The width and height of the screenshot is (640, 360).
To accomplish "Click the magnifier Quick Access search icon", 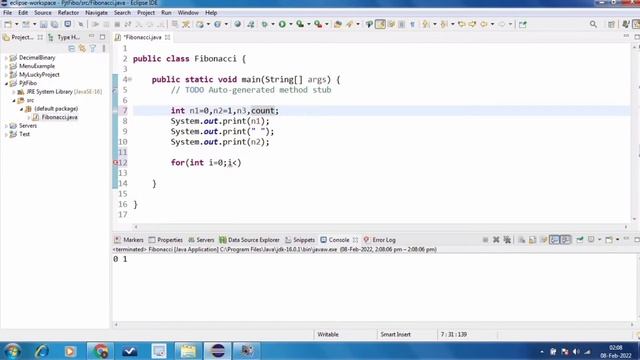I will pyautogui.click(x=593, y=24).
